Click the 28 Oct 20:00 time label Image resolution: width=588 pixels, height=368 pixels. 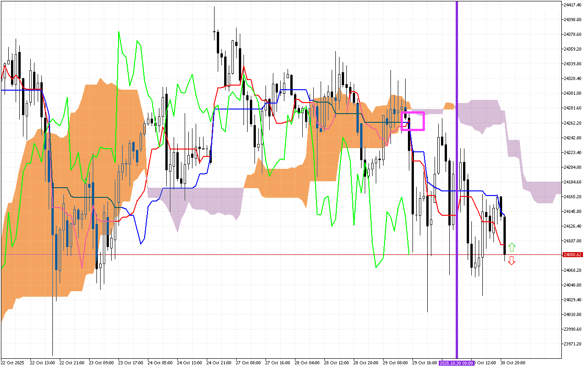(x=366, y=363)
